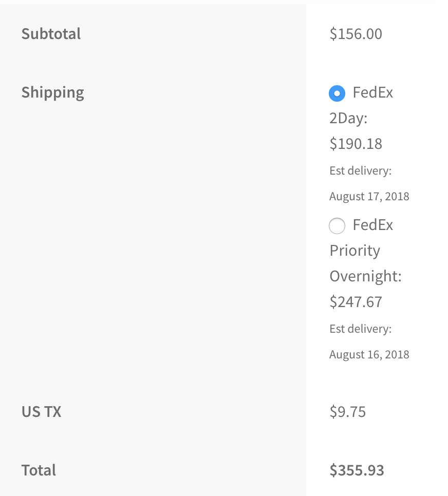Click the Total row label
This screenshot has width=448, height=496.
click(x=39, y=470)
